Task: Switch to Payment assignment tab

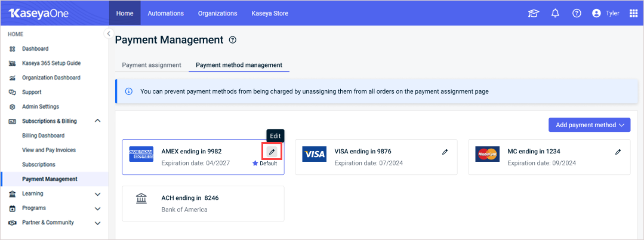Action: click(152, 65)
